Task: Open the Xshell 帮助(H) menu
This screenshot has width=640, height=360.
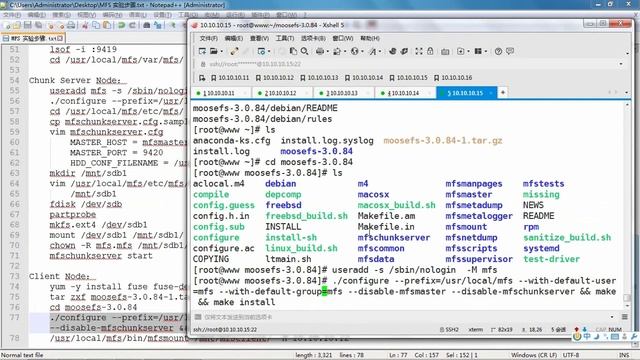Action: click(369, 38)
